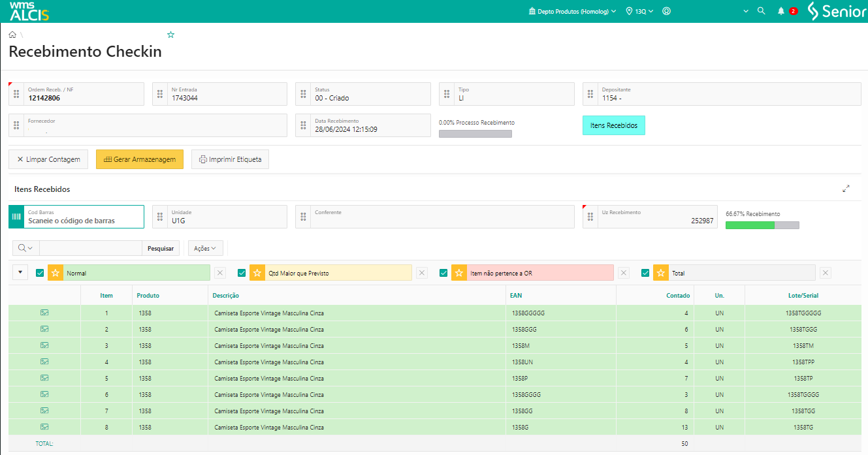Open the Ações dropdown menu

(205, 248)
